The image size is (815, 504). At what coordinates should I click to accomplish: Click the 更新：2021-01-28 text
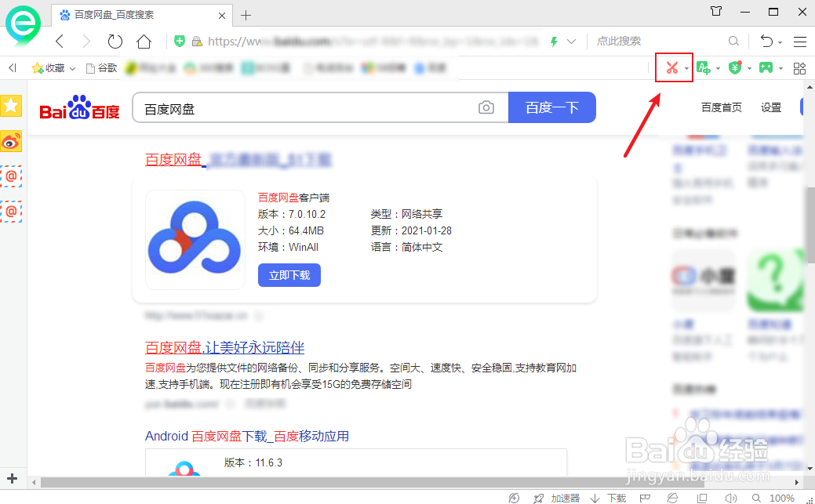pos(411,230)
